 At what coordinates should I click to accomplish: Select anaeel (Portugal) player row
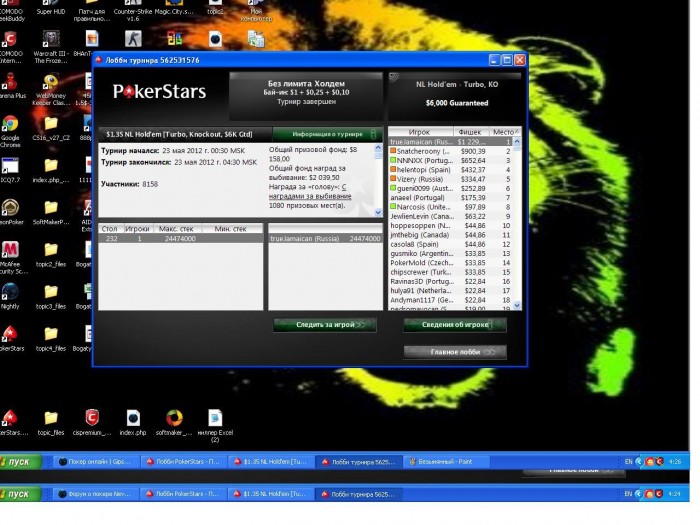click(450, 198)
